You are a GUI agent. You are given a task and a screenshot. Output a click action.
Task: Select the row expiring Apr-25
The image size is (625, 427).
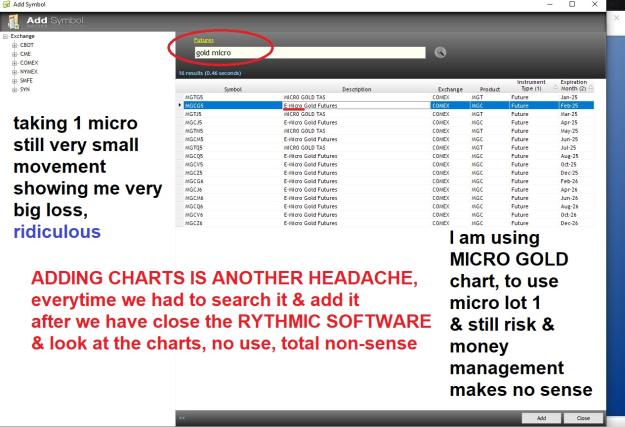click(x=385, y=122)
